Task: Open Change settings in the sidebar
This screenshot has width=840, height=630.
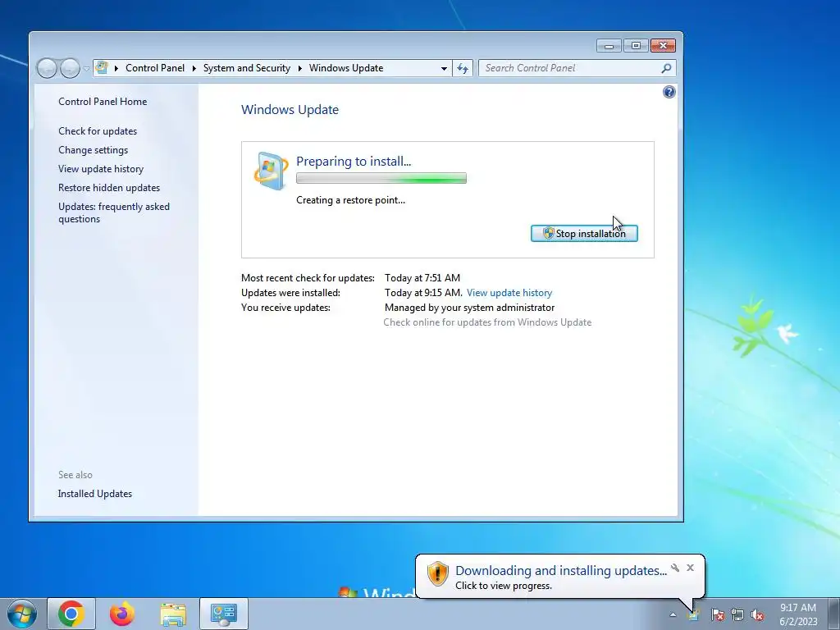Action: coord(94,150)
